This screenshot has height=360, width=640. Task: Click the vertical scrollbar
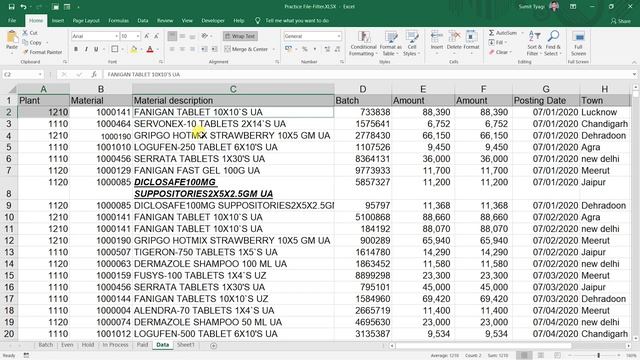(x=636, y=212)
